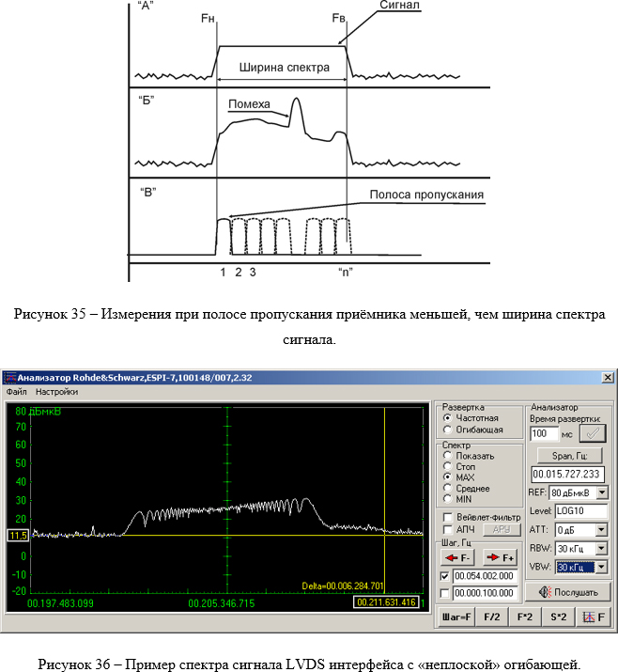Click the Послушать speaker button
The height and width of the screenshot is (672, 618).
pos(568,592)
